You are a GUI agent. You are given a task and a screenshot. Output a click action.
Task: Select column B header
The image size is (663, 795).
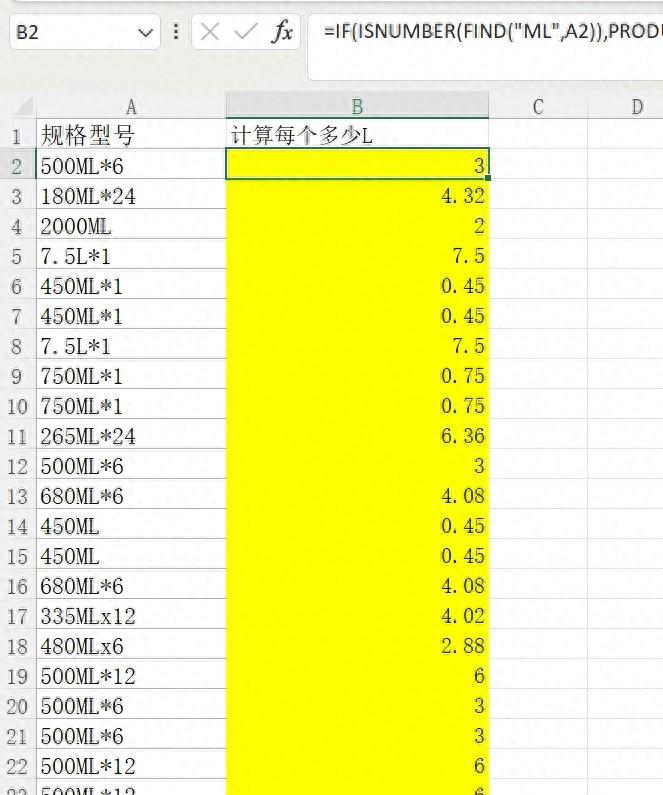(357, 105)
